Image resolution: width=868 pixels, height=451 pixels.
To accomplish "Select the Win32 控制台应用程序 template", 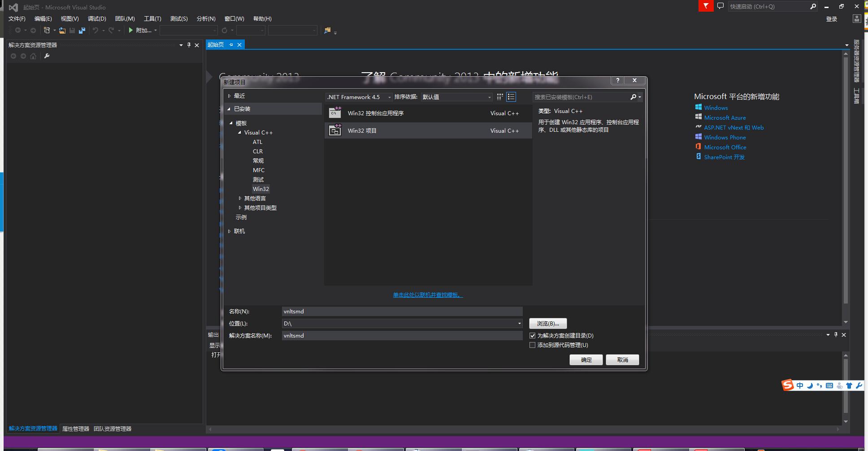I will point(428,113).
